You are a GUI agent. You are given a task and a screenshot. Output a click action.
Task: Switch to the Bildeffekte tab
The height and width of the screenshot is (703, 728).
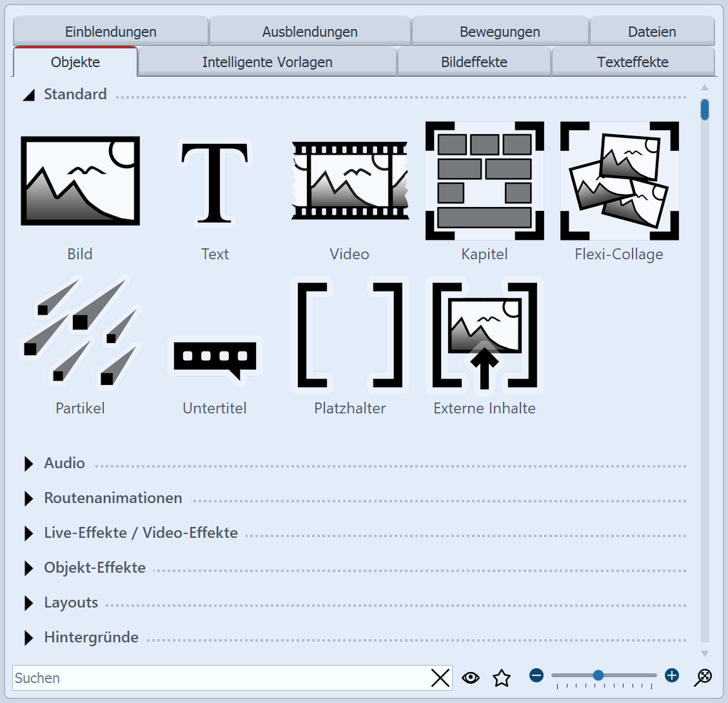point(474,62)
